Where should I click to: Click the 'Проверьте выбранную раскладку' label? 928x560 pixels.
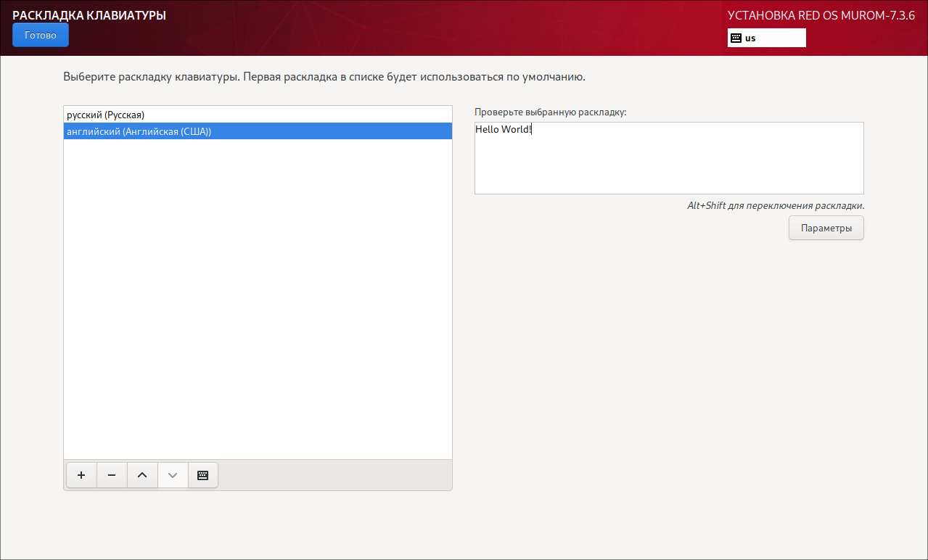coord(550,112)
